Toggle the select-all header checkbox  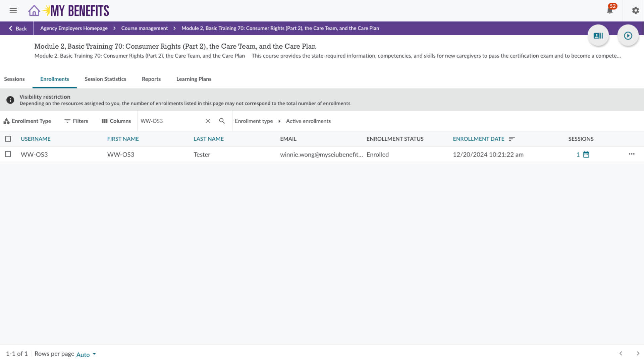(x=8, y=139)
